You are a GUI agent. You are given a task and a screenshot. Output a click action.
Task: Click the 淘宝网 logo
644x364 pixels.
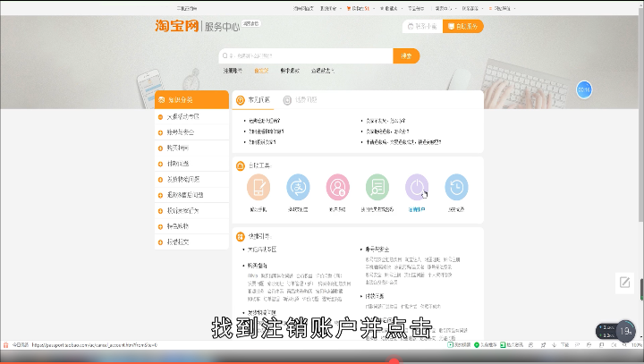pos(176,26)
